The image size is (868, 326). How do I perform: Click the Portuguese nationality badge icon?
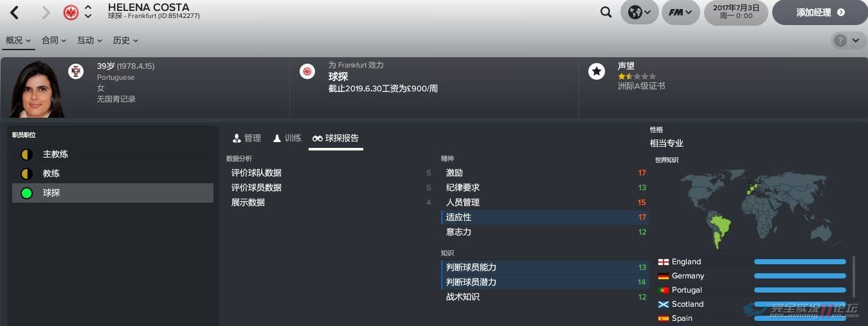76,71
